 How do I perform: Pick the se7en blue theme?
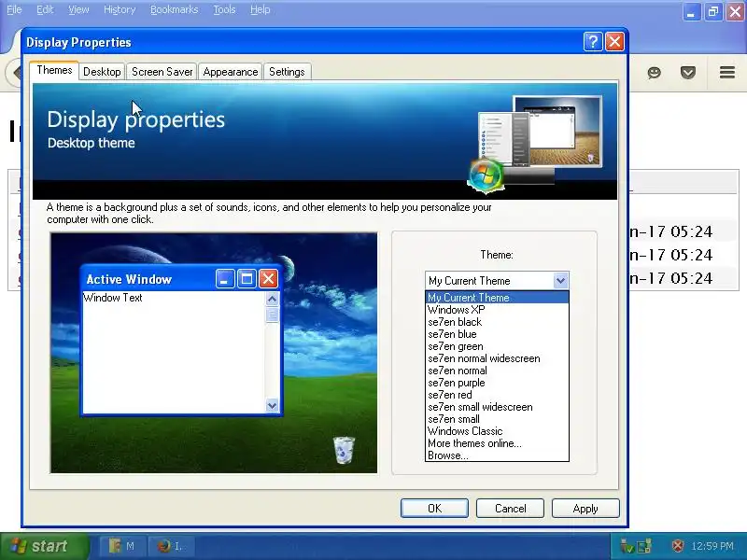point(497,334)
